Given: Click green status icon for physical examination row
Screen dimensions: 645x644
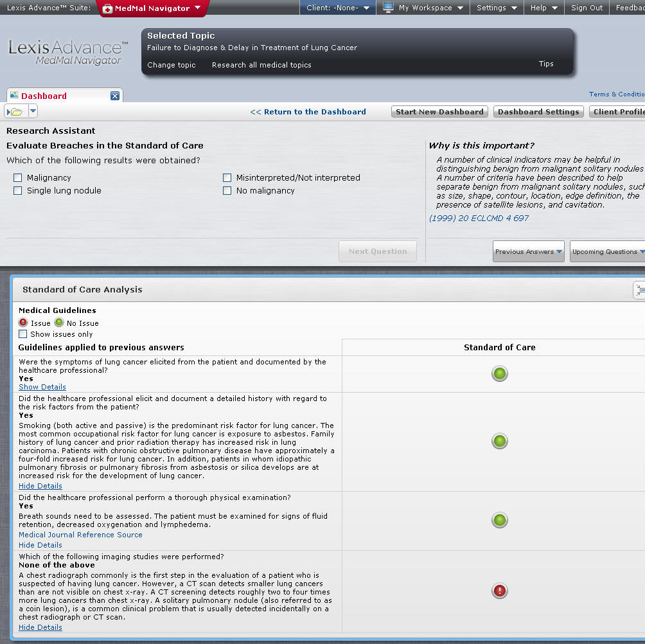Looking at the screenshot, I should (499, 520).
